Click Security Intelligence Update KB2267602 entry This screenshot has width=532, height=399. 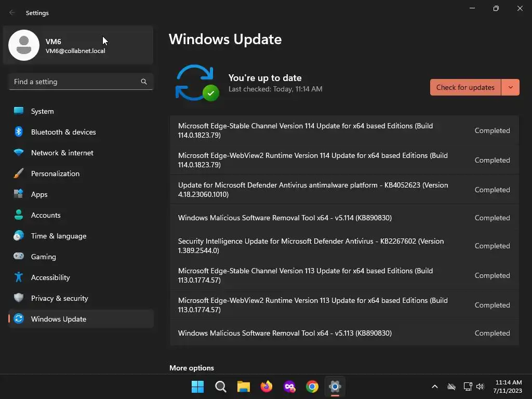coord(344,246)
